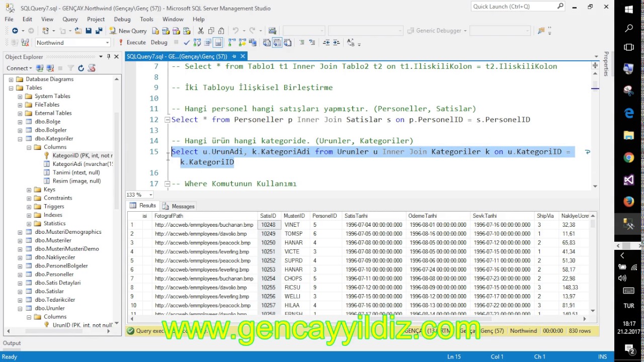
Task: Uncomment the selected lines icon
Action: pyautogui.click(x=312, y=43)
